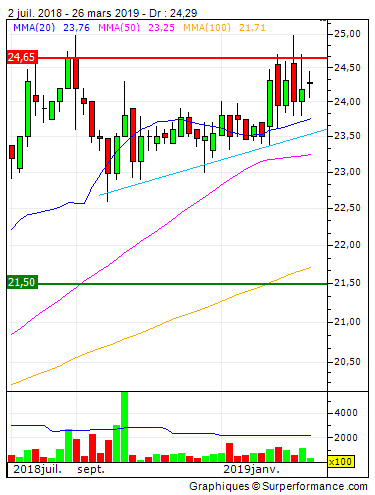Click the sept. date axis label

tap(91, 469)
